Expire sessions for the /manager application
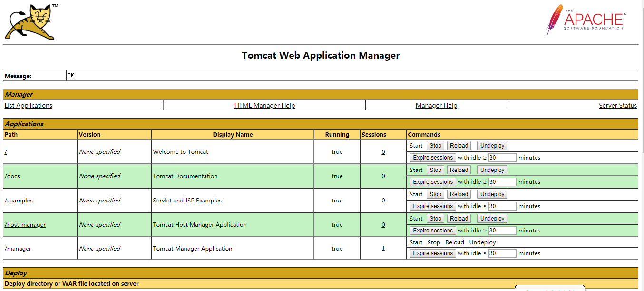The height and width of the screenshot is (291, 644). tap(432, 253)
